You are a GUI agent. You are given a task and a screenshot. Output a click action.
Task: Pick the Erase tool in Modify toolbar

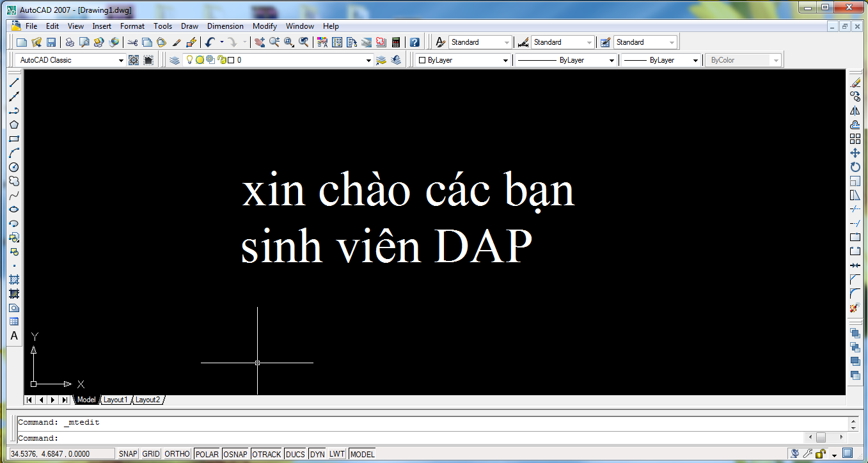[855, 82]
